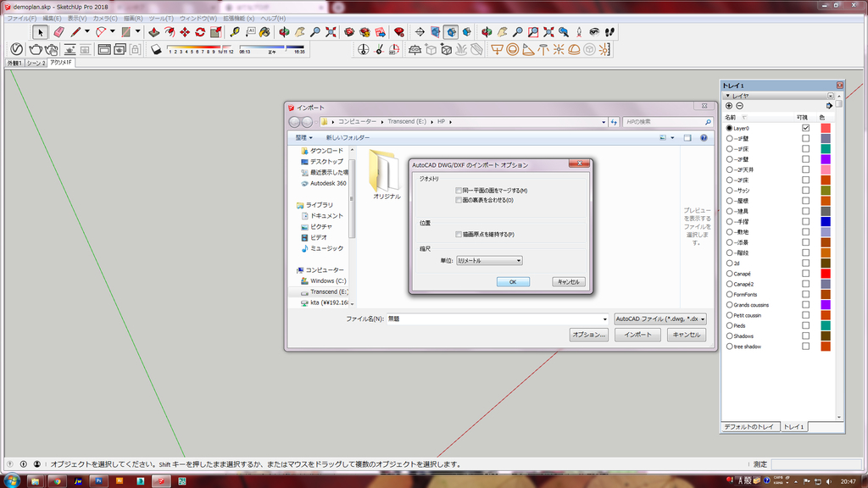Viewport: 868px width, 488px height.
Task: Click OK in import options dialog
Action: pyautogui.click(x=513, y=282)
